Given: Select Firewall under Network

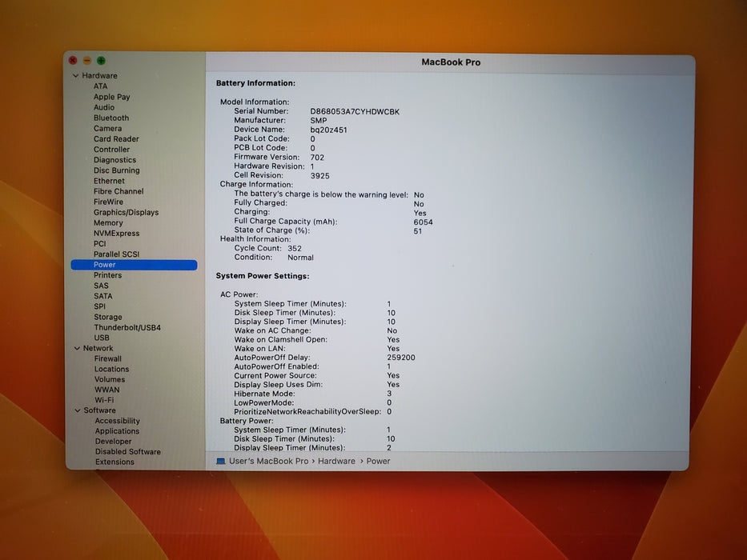Looking at the screenshot, I should [108, 358].
